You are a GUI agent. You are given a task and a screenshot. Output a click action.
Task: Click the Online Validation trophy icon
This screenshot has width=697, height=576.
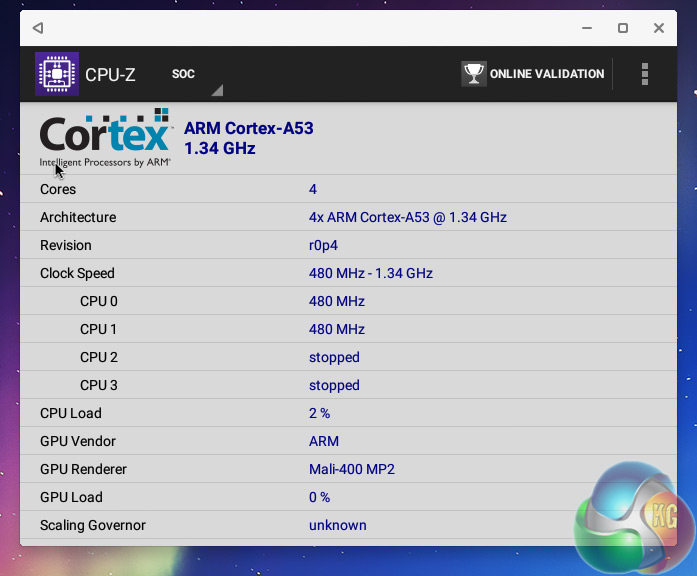point(473,74)
